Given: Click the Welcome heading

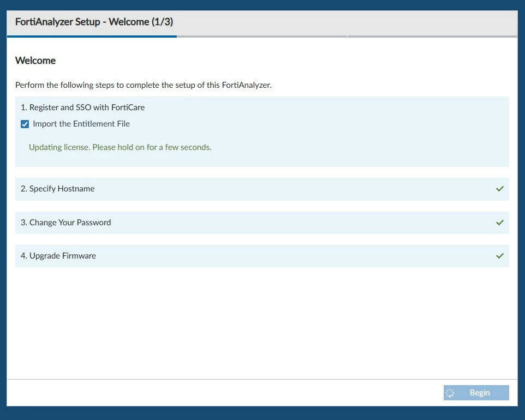Looking at the screenshot, I should (35, 61).
